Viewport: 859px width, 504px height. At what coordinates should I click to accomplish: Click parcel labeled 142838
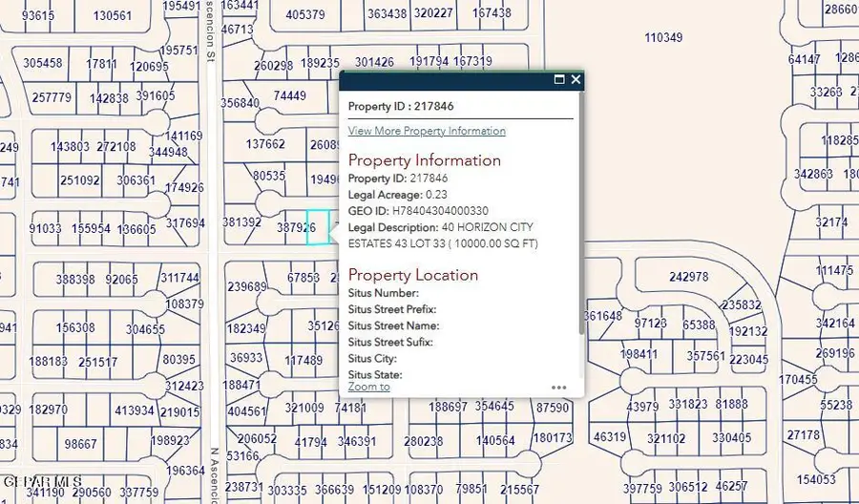(109, 98)
